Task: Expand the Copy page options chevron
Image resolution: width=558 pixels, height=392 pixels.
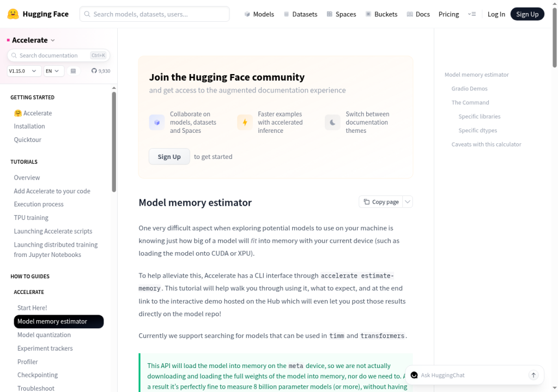Action: [x=408, y=201]
